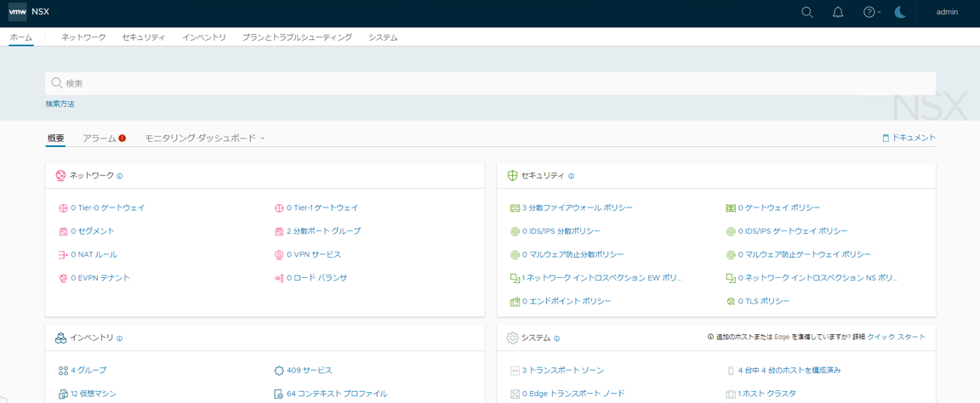Open the notifications bell icon

point(838,12)
